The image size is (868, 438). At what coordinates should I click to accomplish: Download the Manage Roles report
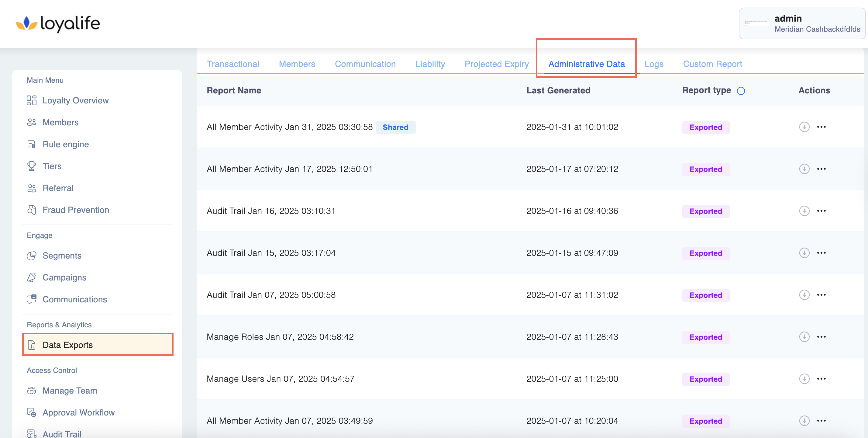click(804, 337)
